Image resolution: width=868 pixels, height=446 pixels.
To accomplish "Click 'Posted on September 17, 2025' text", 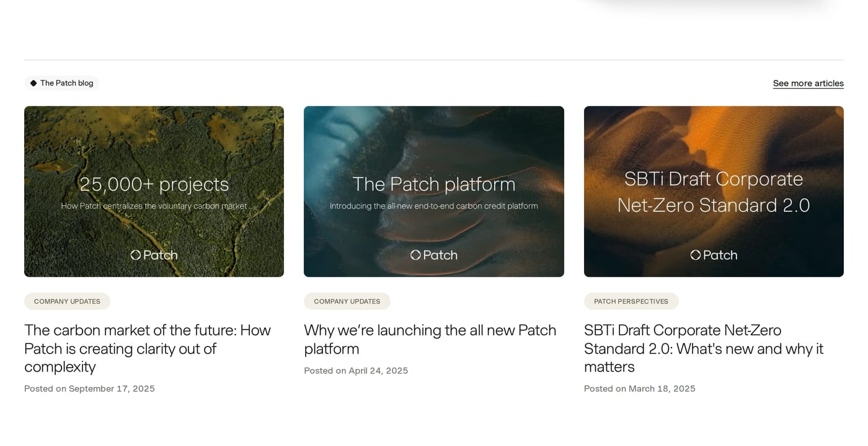I will 89,388.
